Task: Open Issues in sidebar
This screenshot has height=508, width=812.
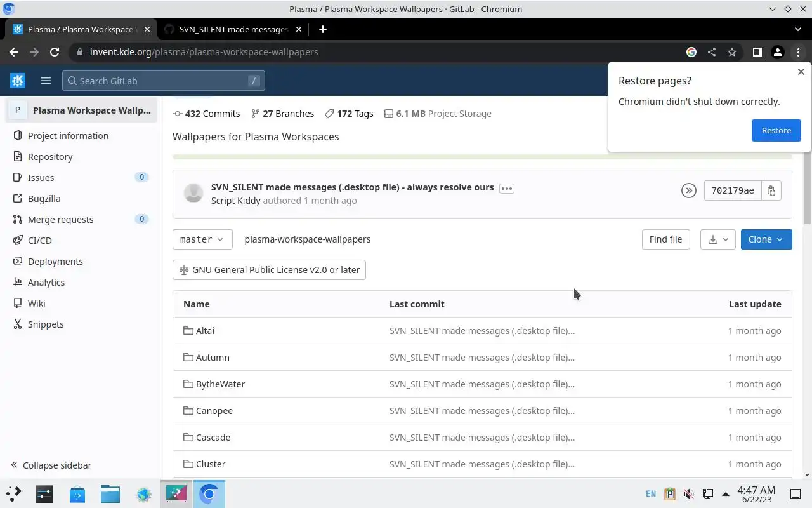Action: point(81,177)
